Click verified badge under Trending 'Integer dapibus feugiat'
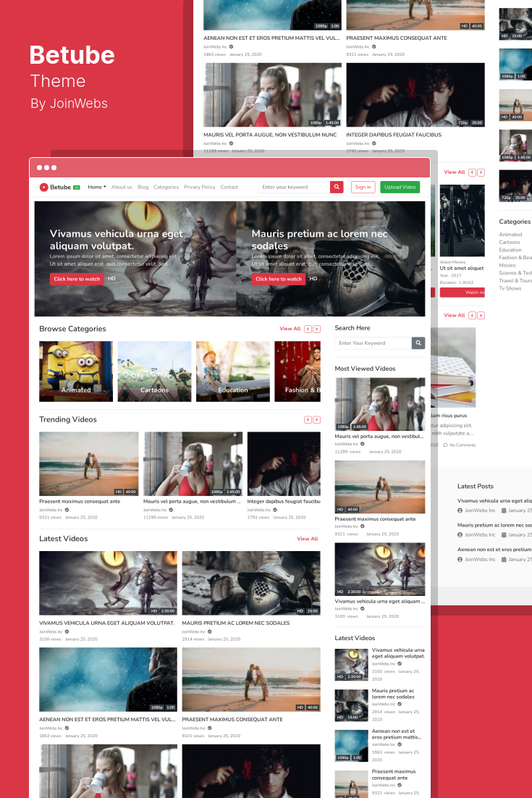 [x=275, y=510]
